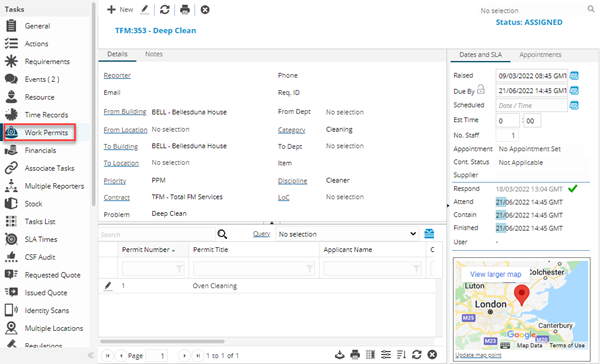Refresh the permits grid from the footer
Viewport: 600px width, 364px height.
pos(417,355)
